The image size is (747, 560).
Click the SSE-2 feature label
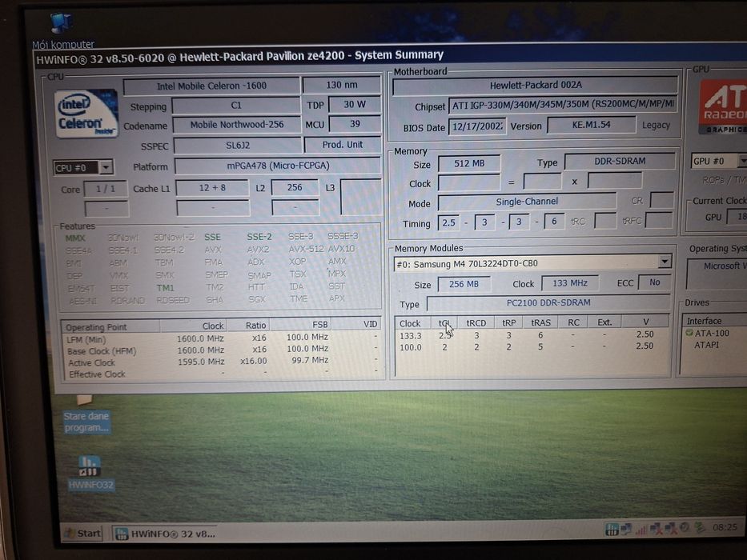pyautogui.click(x=259, y=237)
